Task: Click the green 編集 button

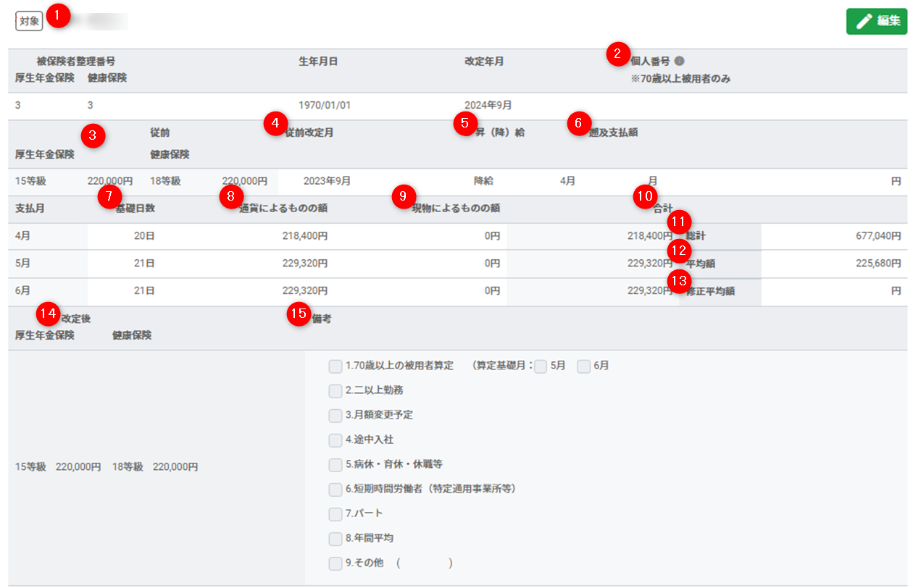Action: click(x=876, y=21)
